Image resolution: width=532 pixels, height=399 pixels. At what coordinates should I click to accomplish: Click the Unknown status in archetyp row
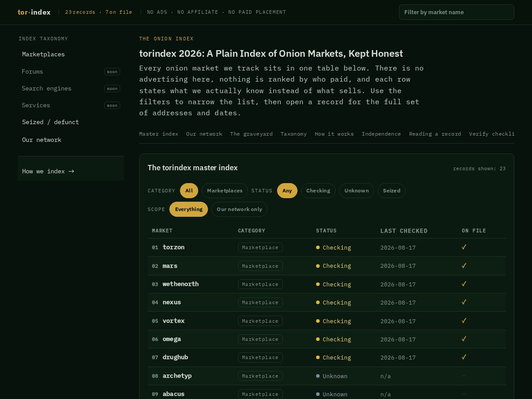coord(332,376)
